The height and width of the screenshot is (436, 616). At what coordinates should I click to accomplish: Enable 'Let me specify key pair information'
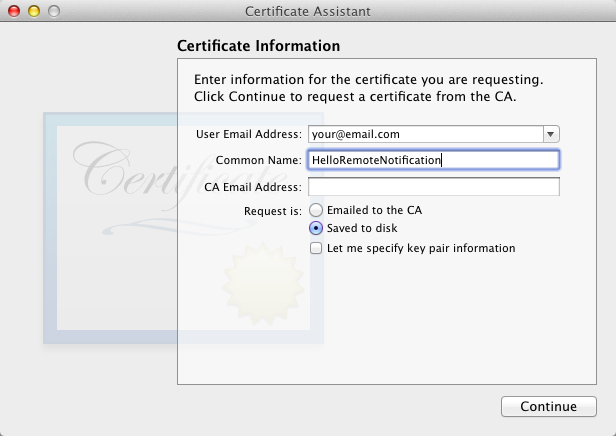click(316, 248)
